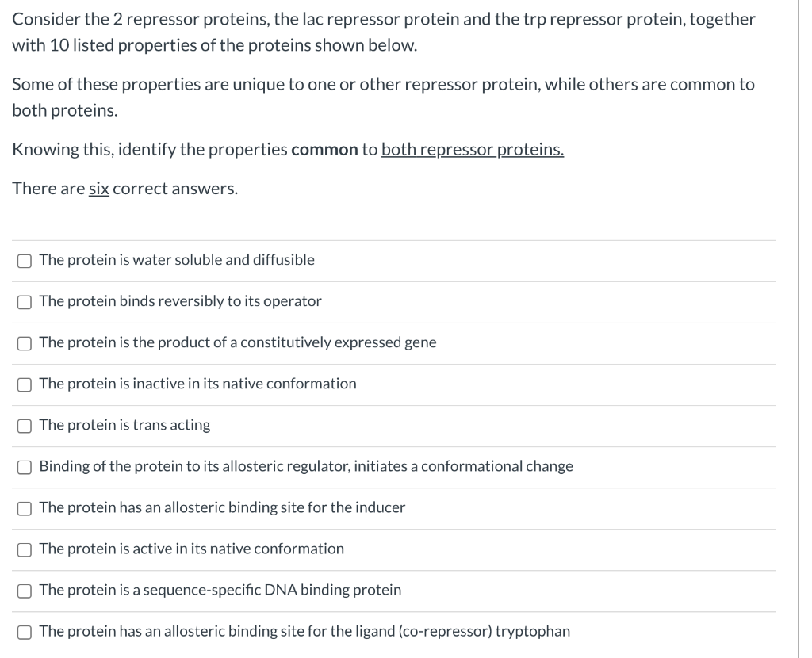Check 'The protein binds reversibly to its operator'

(24, 301)
